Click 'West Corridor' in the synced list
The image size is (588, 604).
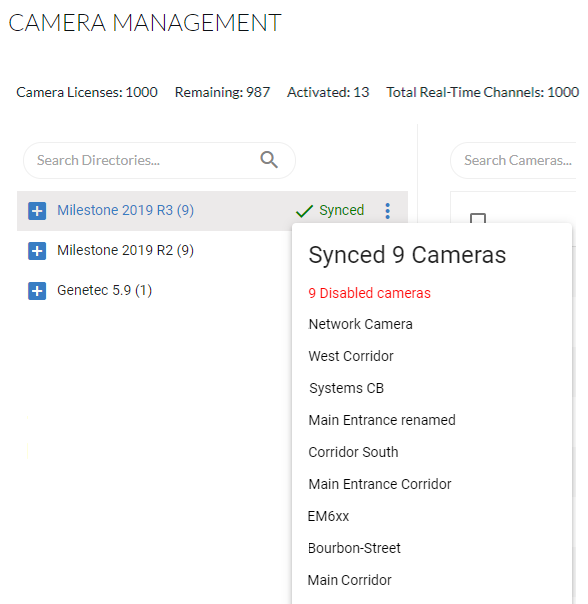(x=351, y=356)
